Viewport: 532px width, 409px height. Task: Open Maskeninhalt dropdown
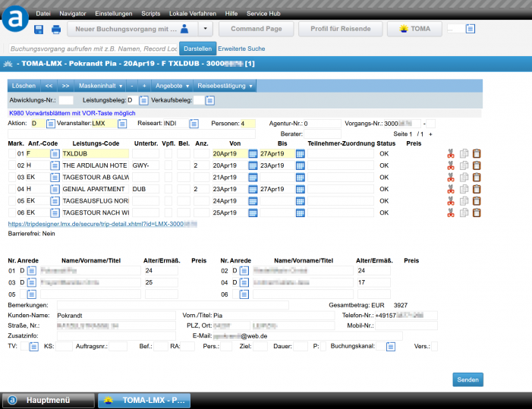coord(100,86)
